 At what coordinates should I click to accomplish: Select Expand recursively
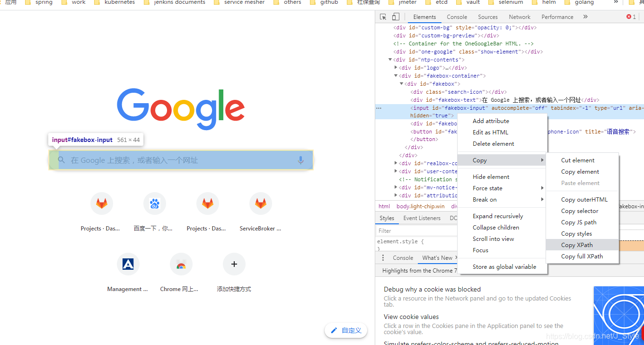[x=502, y=216]
